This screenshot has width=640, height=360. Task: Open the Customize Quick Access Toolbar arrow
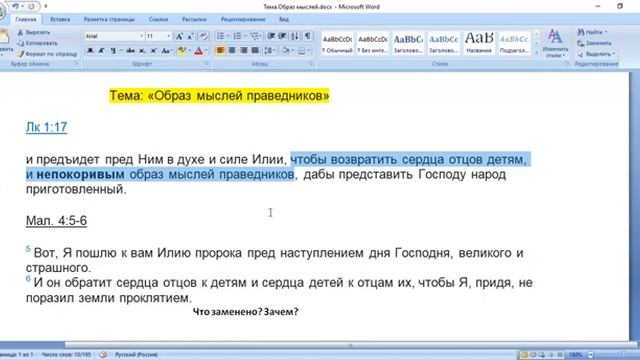pos(46,6)
